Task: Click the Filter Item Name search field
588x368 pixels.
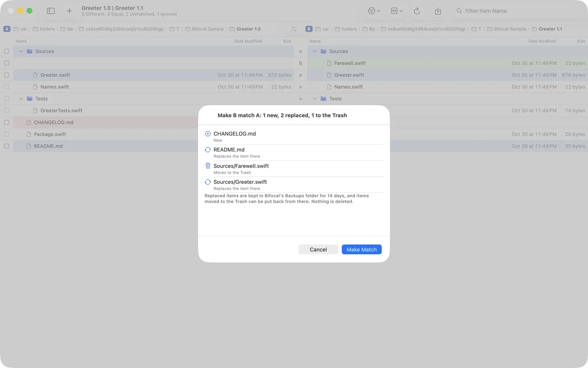Action: point(518,11)
